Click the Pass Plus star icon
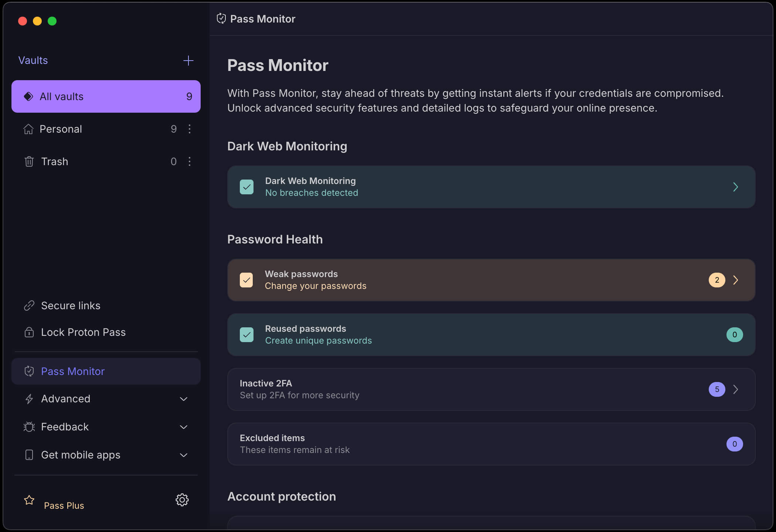Image resolution: width=776 pixels, height=532 pixels. tap(29, 500)
